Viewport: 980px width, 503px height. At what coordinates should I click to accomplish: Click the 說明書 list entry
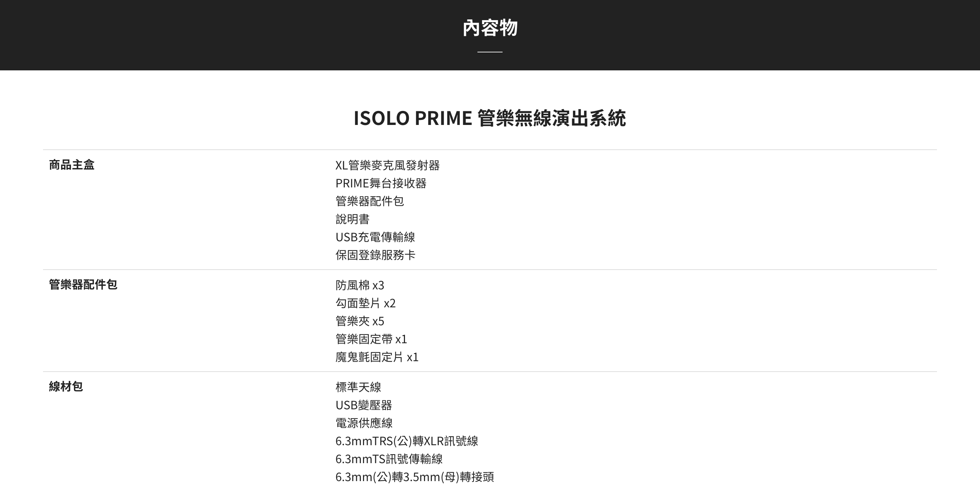click(x=352, y=219)
